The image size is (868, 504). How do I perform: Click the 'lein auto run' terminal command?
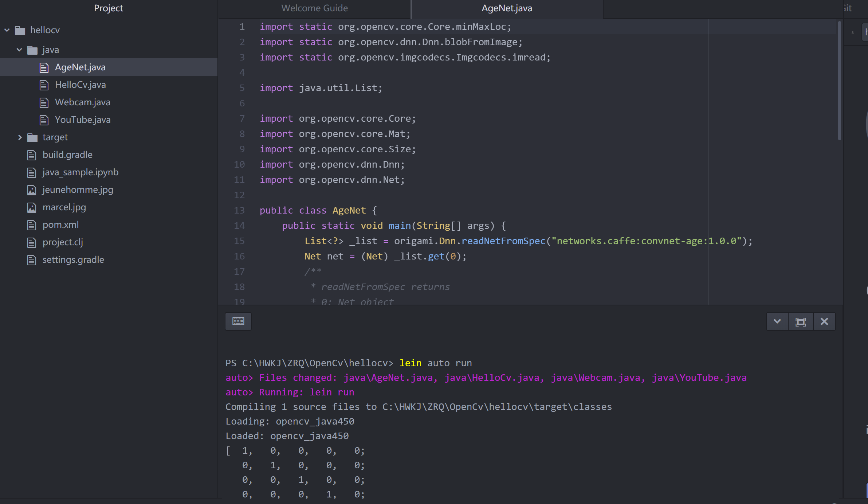tap(435, 363)
